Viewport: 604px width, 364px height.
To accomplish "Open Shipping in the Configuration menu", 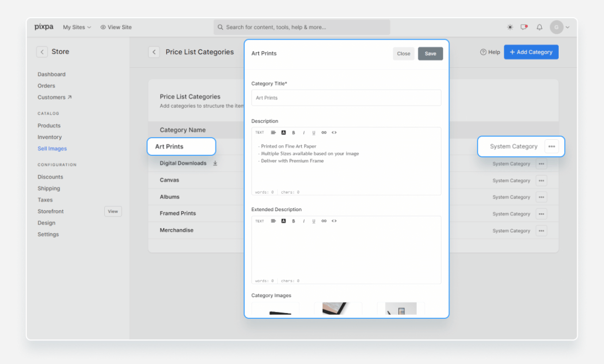I will (48, 189).
